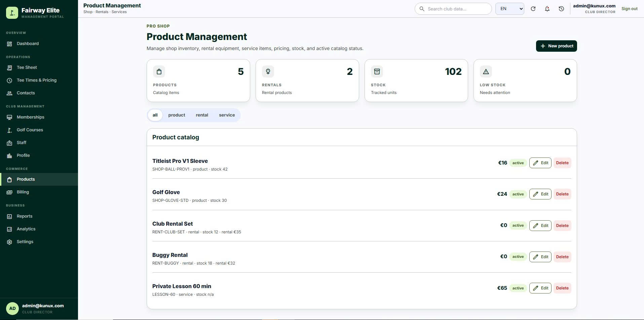The height and width of the screenshot is (320, 644).
Task: Open Reports from the sidebar
Action: pos(39,216)
